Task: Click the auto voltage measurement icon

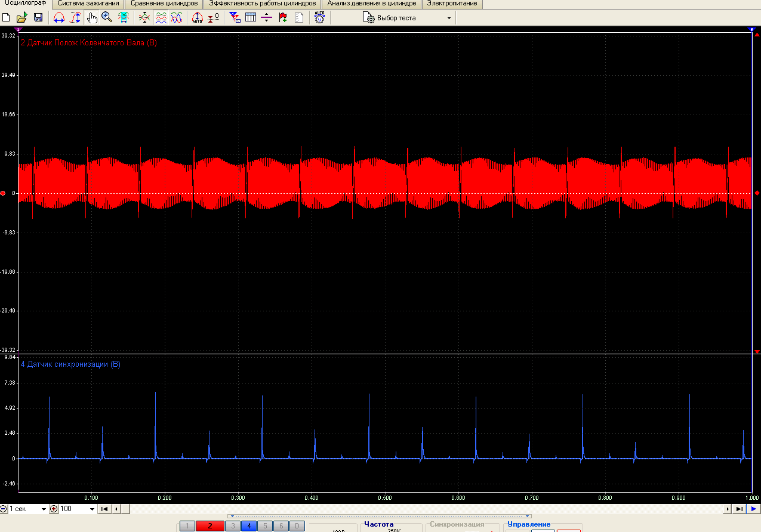Action: click(319, 18)
